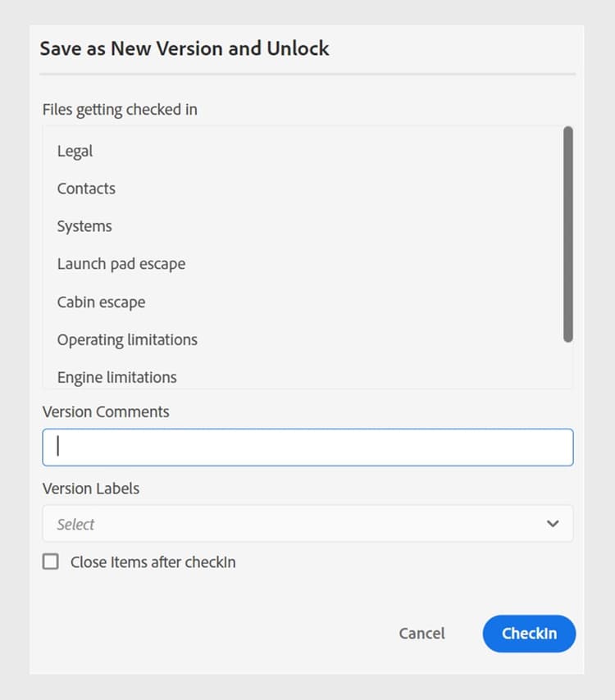Viewport: 615px width, 700px height.
Task: Click the file list vertical scrollbar
Action: tap(567, 234)
